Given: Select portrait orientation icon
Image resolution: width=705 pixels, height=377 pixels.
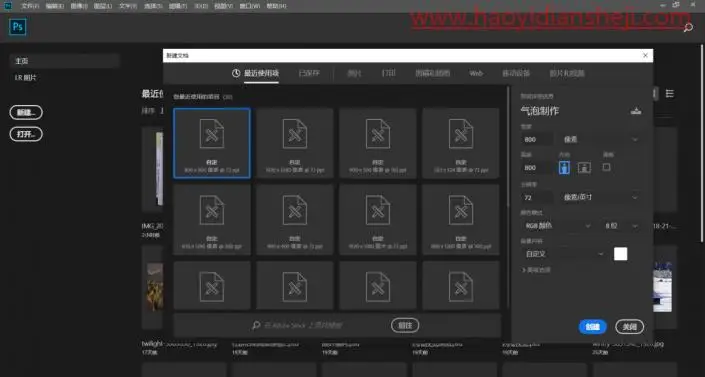Looking at the screenshot, I should [x=564, y=168].
